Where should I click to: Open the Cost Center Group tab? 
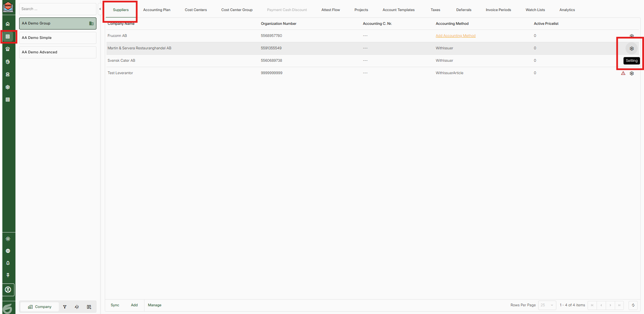237,10
